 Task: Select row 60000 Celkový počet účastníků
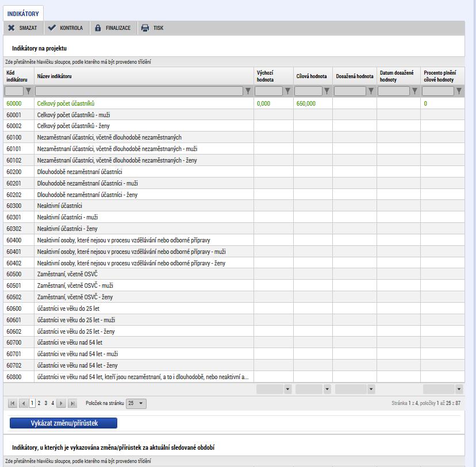click(234, 103)
